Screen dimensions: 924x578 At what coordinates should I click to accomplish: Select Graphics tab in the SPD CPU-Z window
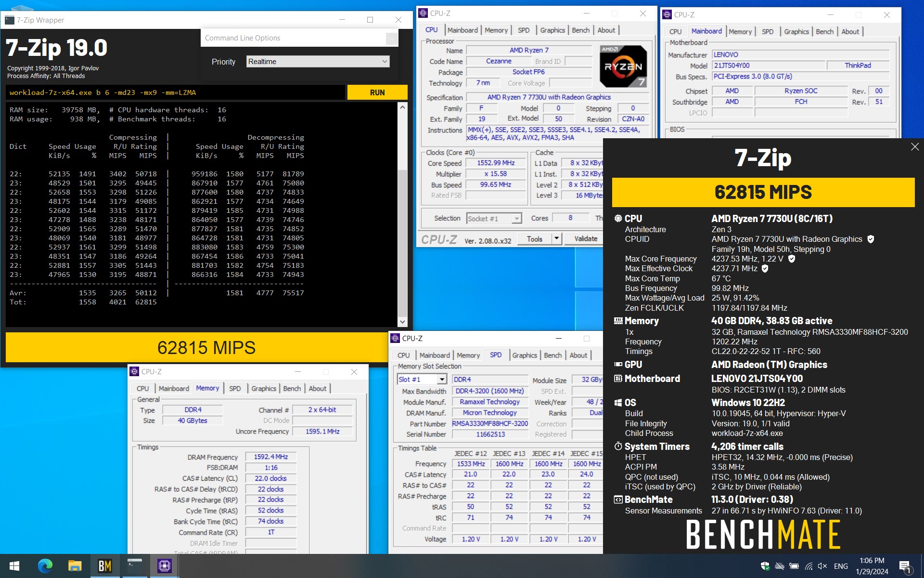524,355
